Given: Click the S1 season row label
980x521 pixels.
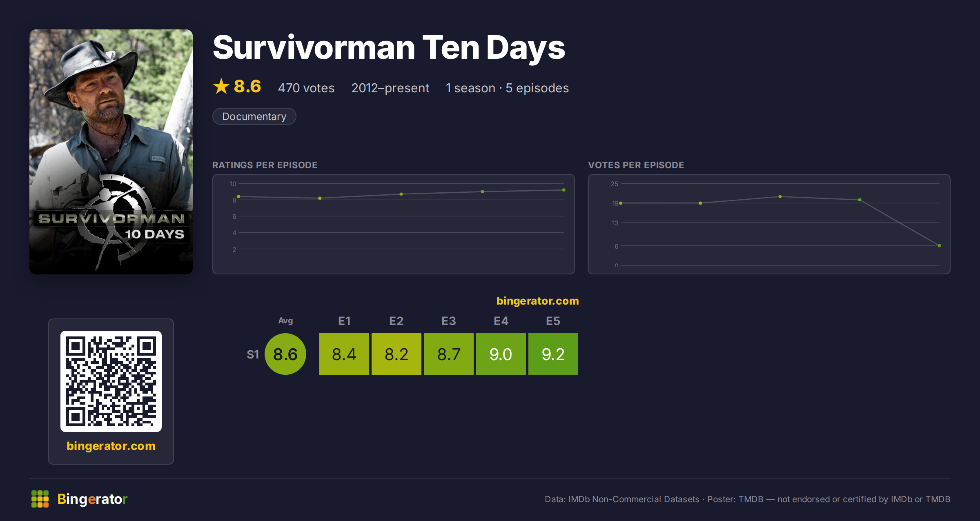Looking at the screenshot, I should 253,354.
